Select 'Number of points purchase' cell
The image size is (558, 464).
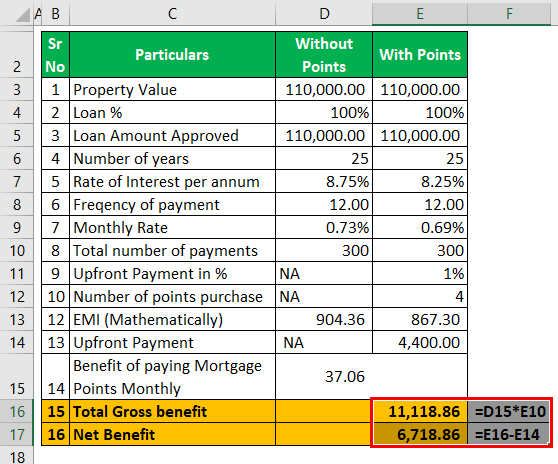click(173, 296)
